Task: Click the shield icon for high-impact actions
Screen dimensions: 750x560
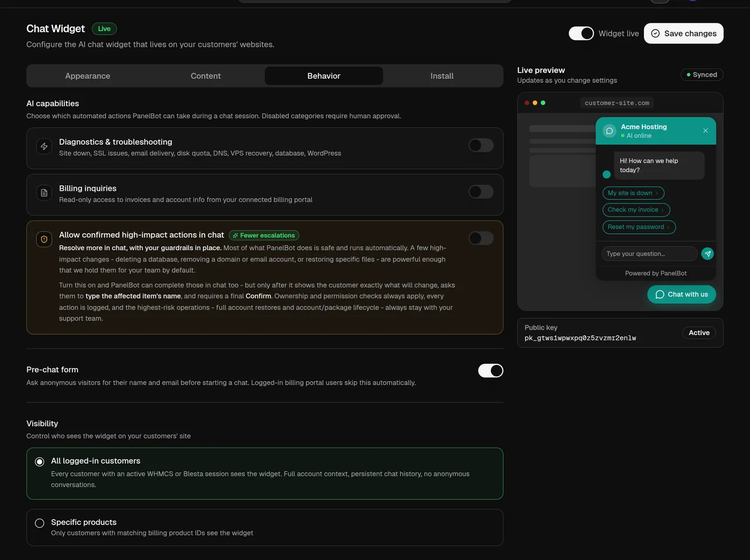Action: [x=44, y=239]
